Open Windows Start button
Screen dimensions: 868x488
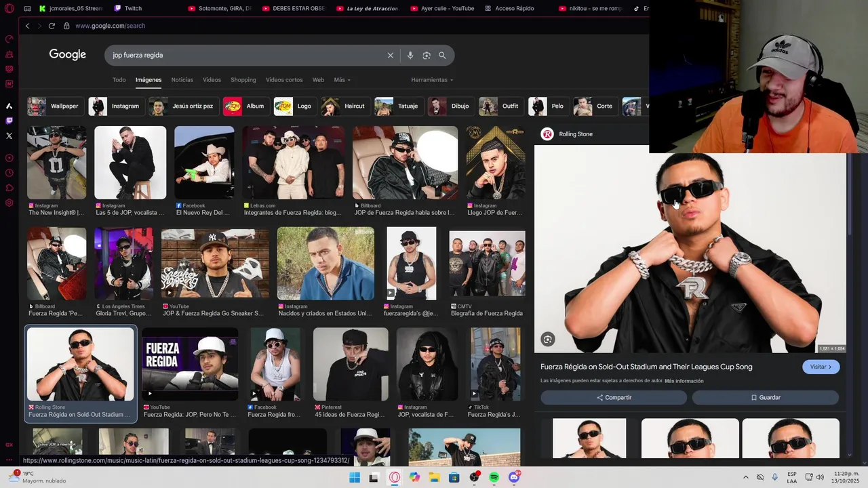(x=355, y=477)
